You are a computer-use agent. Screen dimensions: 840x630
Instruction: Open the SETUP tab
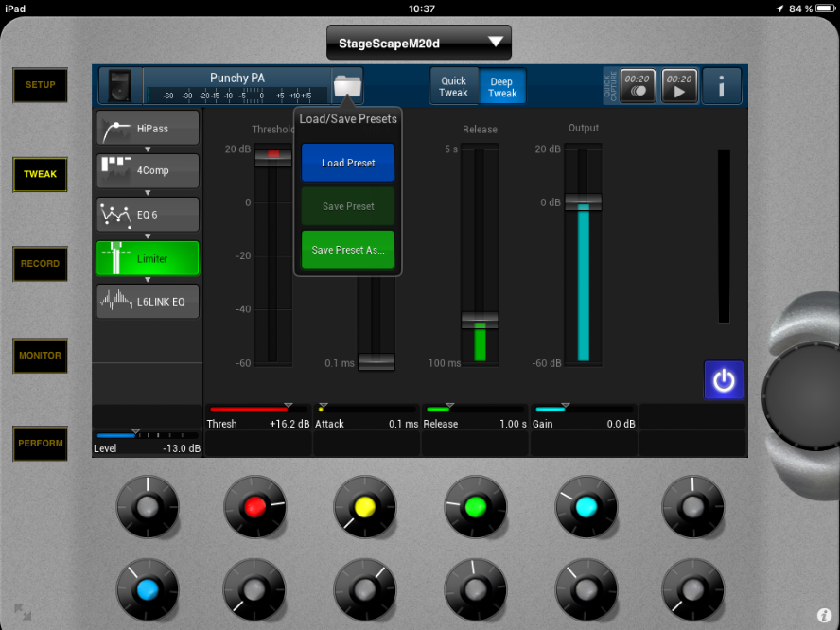pos(40,85)
